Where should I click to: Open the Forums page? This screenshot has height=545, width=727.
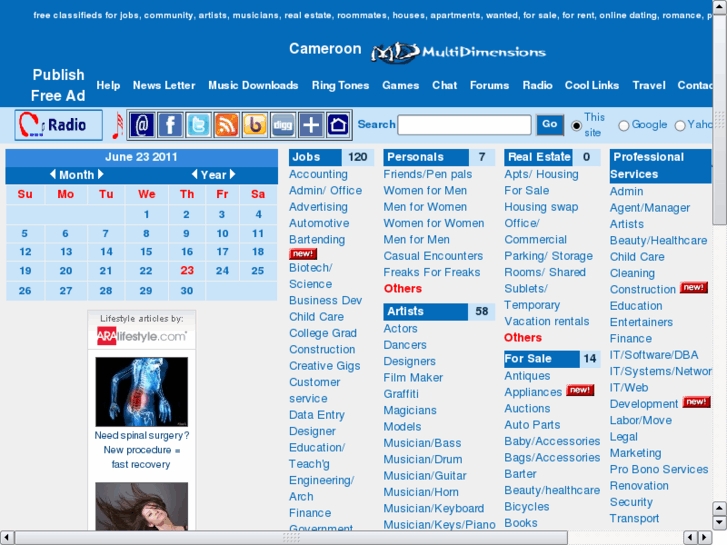coord(490,85)
